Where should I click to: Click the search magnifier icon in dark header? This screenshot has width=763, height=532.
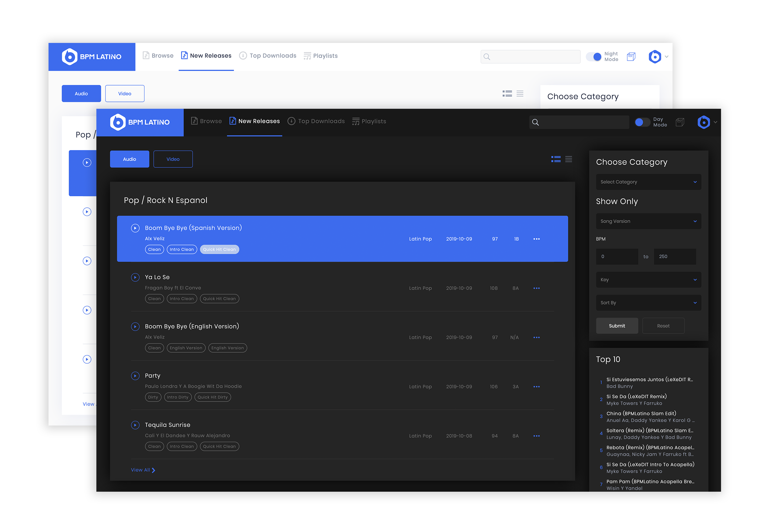coord(535,122)
